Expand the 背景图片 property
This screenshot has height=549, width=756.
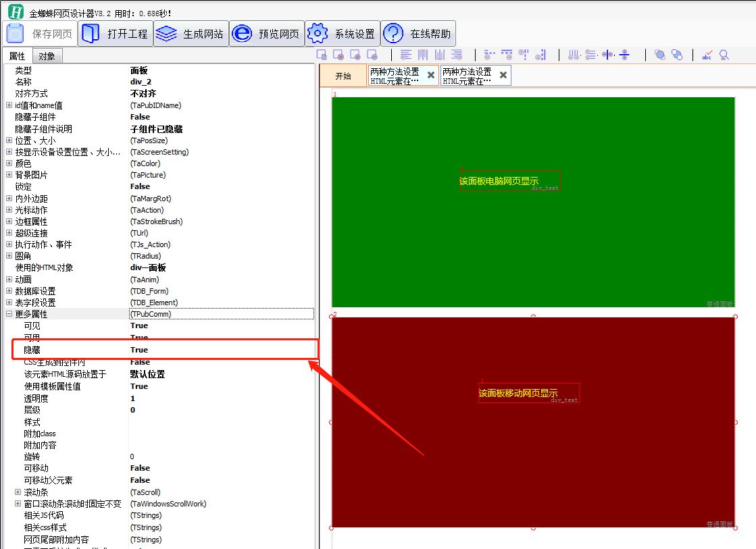click(9, 175)
